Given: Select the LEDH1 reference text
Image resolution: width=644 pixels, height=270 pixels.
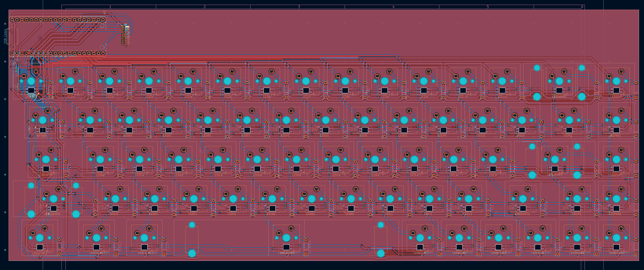Looking at the screenshot, I should coord(296,175).
